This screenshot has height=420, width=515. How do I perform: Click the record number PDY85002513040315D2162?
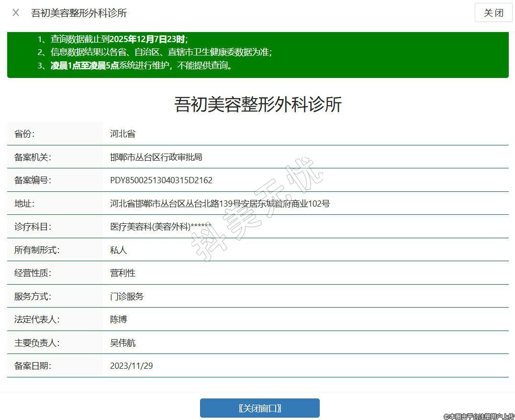point(161,180)
